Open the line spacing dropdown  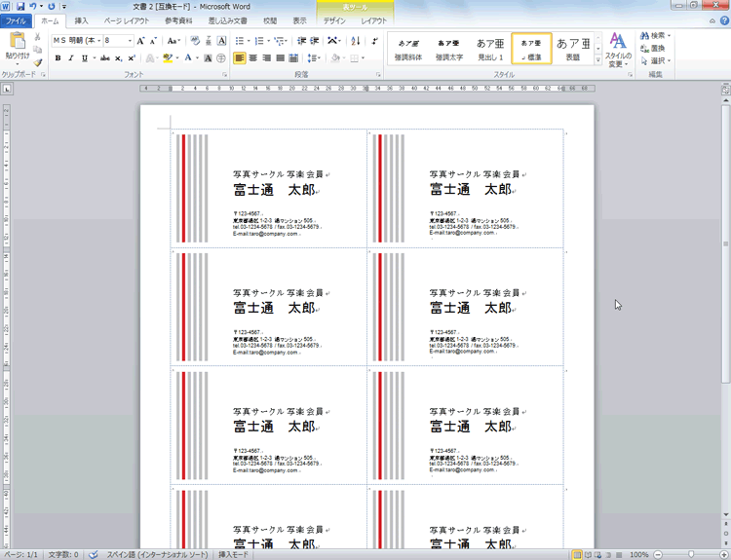pos(314,58)
